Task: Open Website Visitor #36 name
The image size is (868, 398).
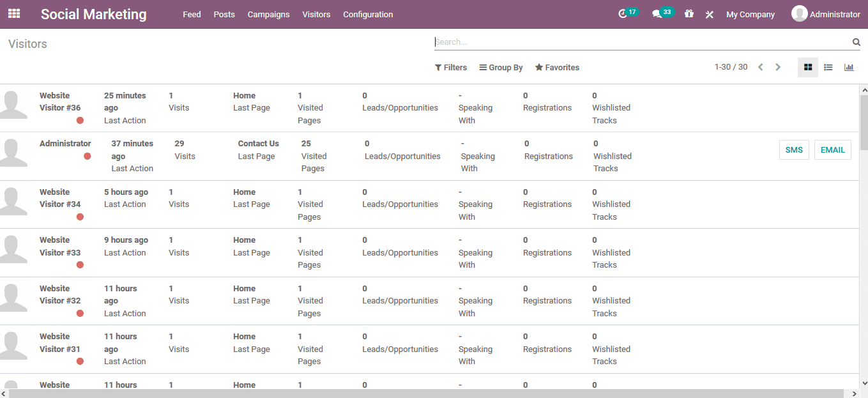Action: click(x=60, y=102)
